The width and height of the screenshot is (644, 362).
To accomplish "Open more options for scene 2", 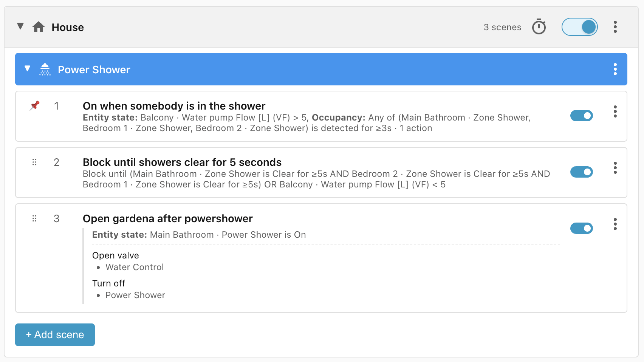I will point(615,168).
